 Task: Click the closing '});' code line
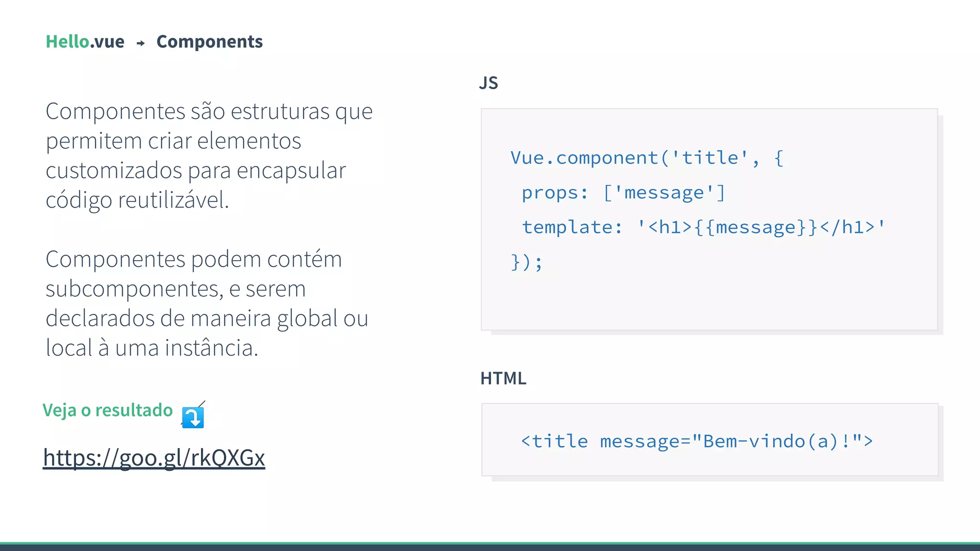(527, 262)
